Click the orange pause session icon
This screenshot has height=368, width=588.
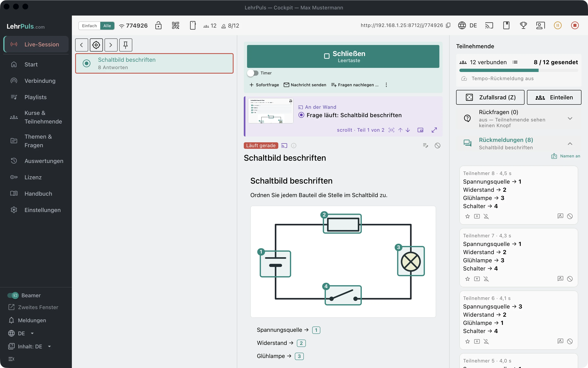click(x=558, y=25)
